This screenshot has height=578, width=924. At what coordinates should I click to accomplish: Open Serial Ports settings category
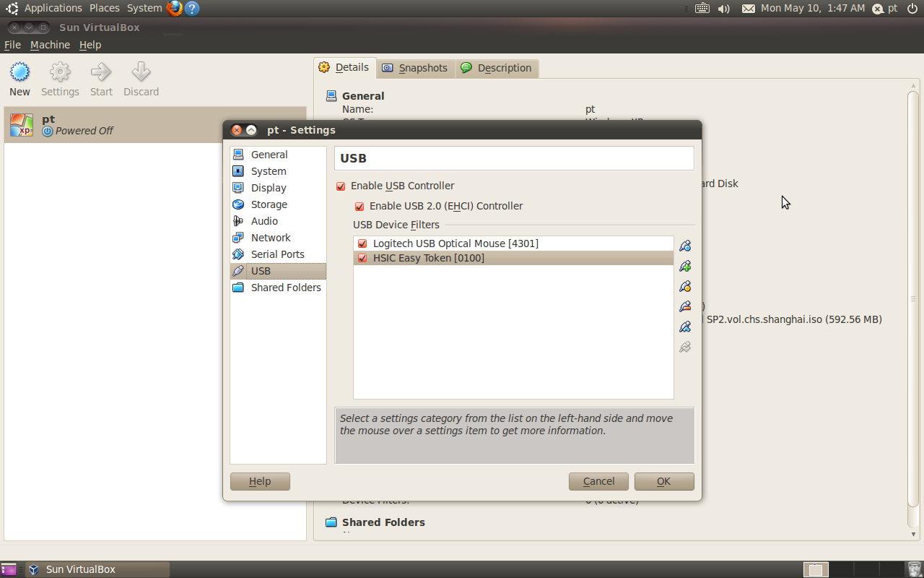click(x=278, y=254)
